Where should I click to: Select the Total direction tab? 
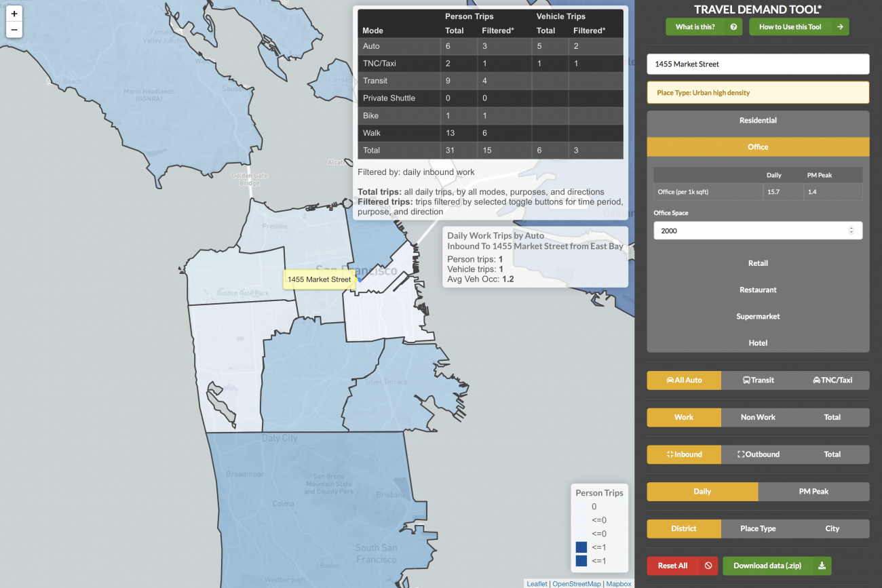coord(832,454)
